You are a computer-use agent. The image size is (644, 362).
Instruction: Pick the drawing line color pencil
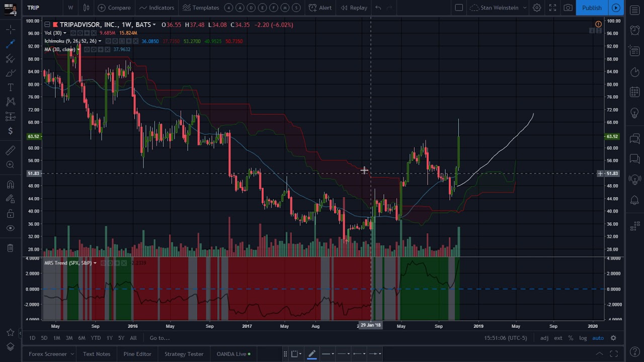click(x=311, y=354)
